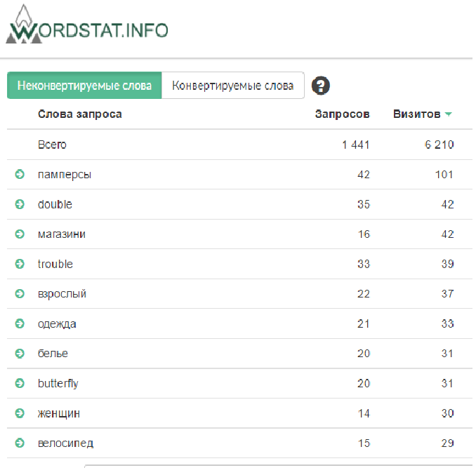This screenshot has height=468, width=476.
Task: Select the word double
Action: [x=55, y=204]
